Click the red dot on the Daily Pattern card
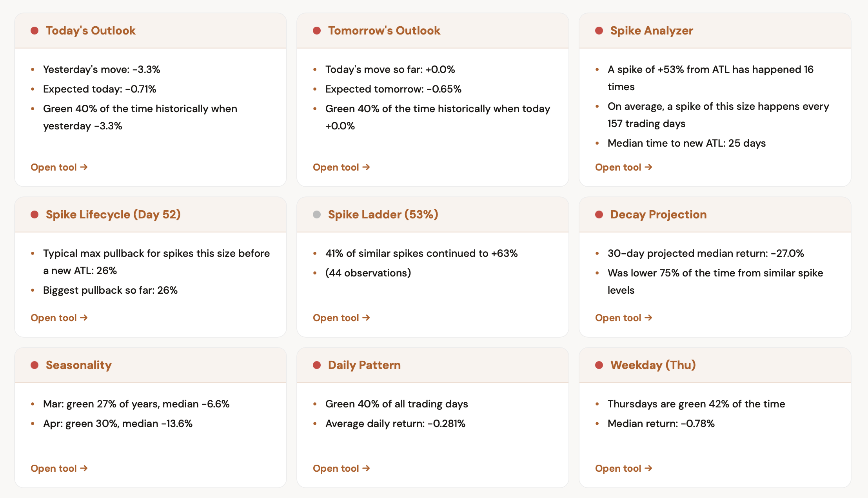 point(317,365)
